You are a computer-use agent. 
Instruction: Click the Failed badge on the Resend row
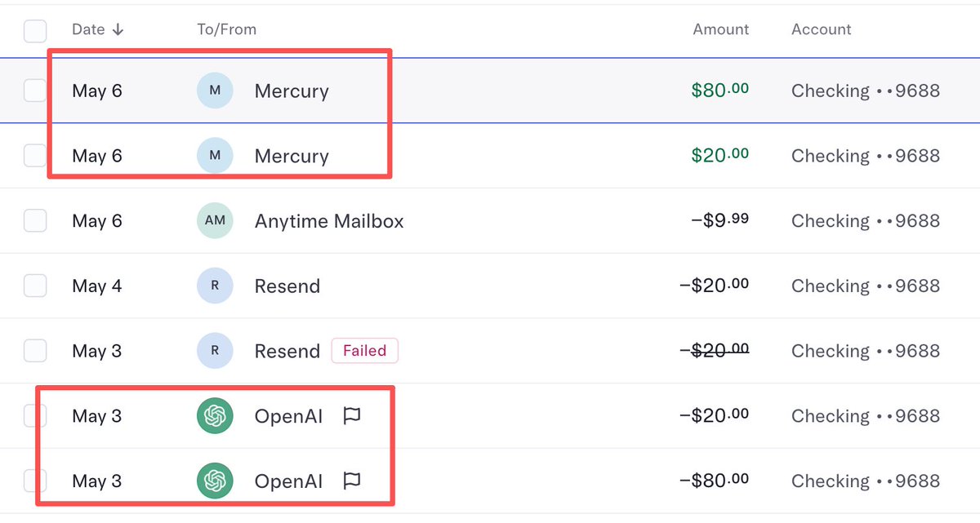coord(364,351)
